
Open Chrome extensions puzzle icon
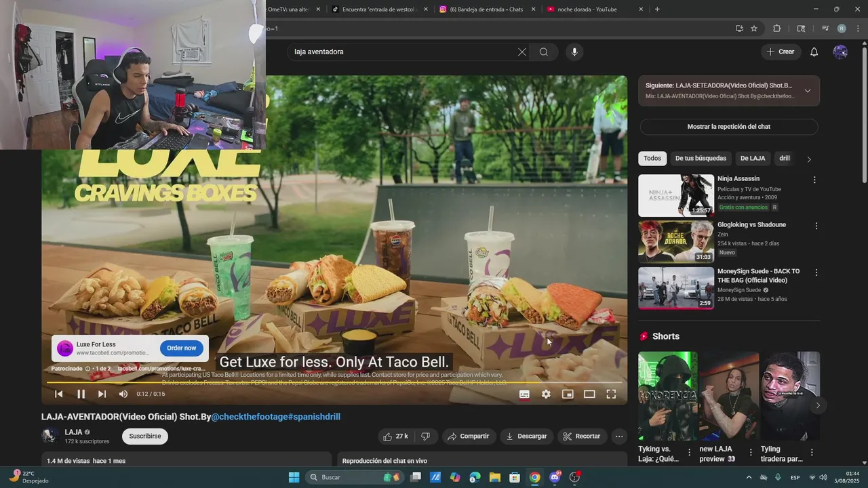[x=777, y=28]
